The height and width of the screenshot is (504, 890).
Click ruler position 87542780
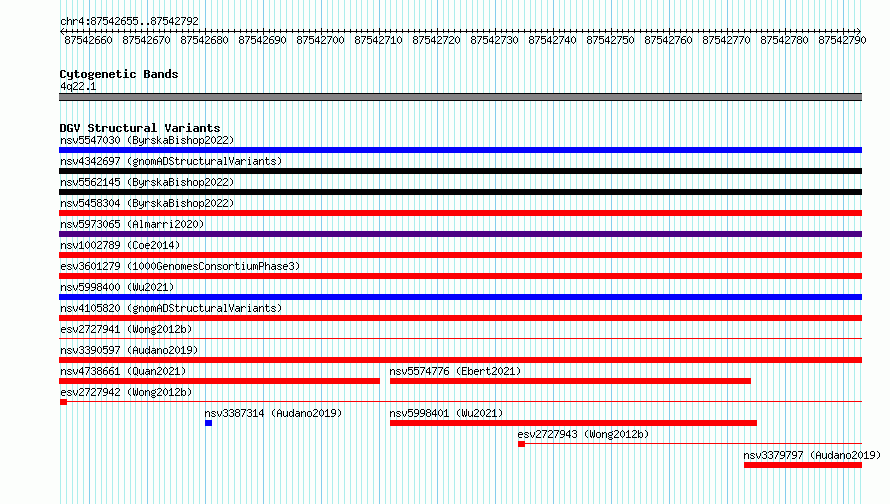[x=784, y=40]
